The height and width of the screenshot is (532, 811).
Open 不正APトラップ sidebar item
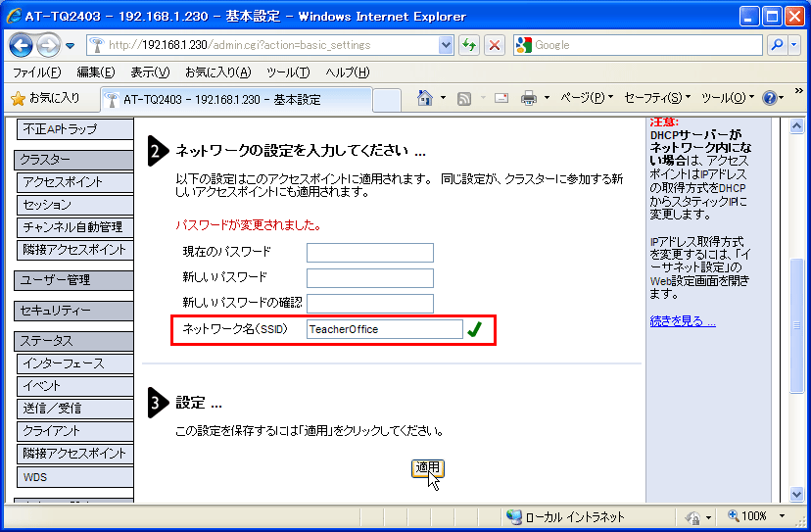[x=75, y=129]
